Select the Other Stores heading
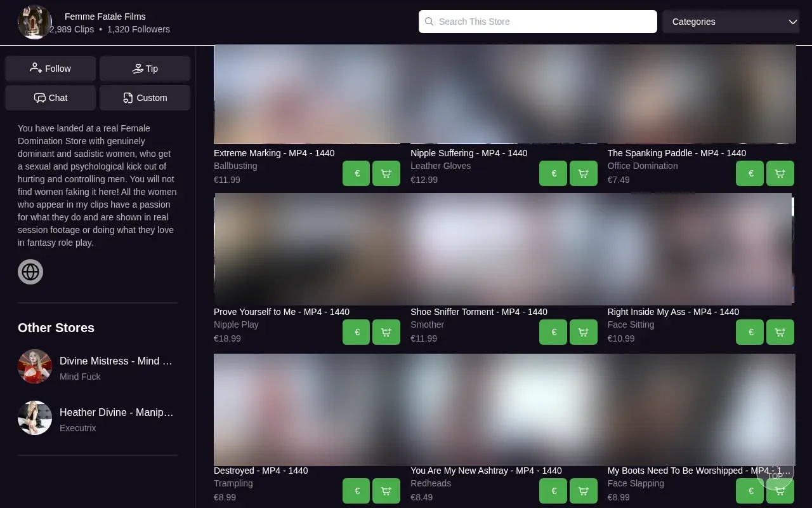The image size is (812, 508). coord(56,328)
